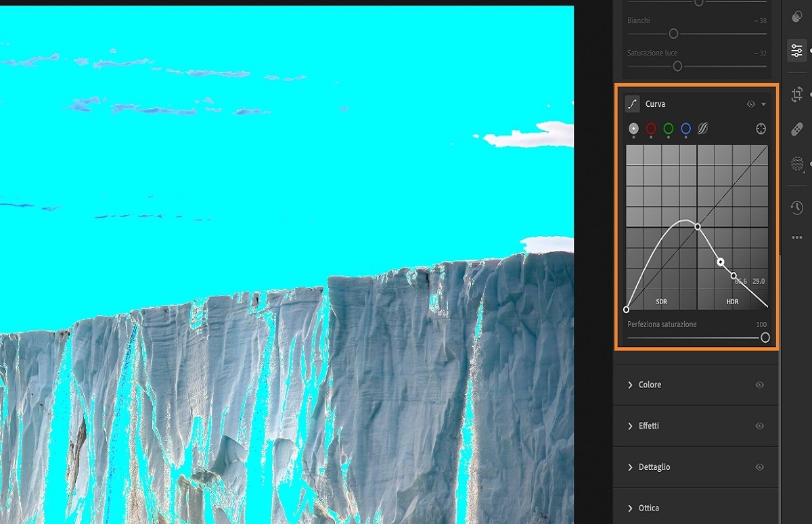Click the Perfeziona saturazione slider handle
The width and height of the screenshot is (812, 524).
765,337
